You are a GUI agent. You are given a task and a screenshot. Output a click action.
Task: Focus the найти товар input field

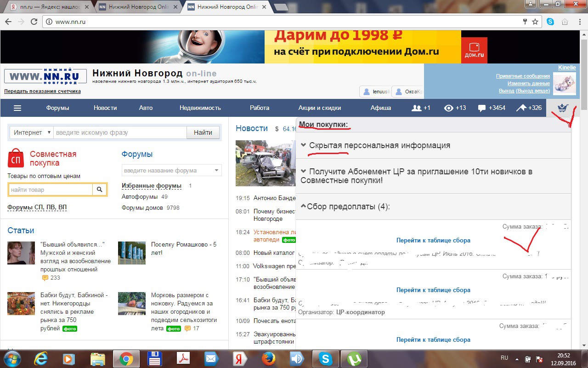click(51, 190)
